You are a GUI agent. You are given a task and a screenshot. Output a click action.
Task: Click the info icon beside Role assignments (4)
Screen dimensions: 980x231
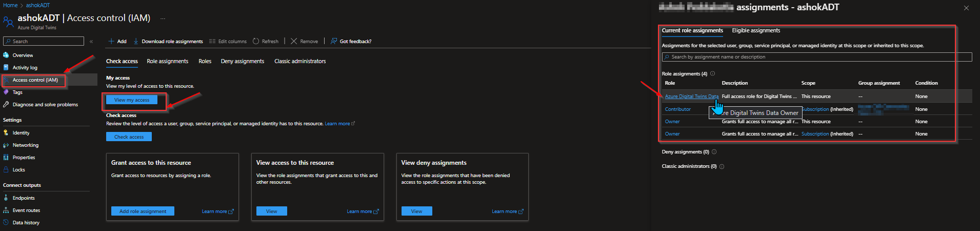click(x=712, y=73)
